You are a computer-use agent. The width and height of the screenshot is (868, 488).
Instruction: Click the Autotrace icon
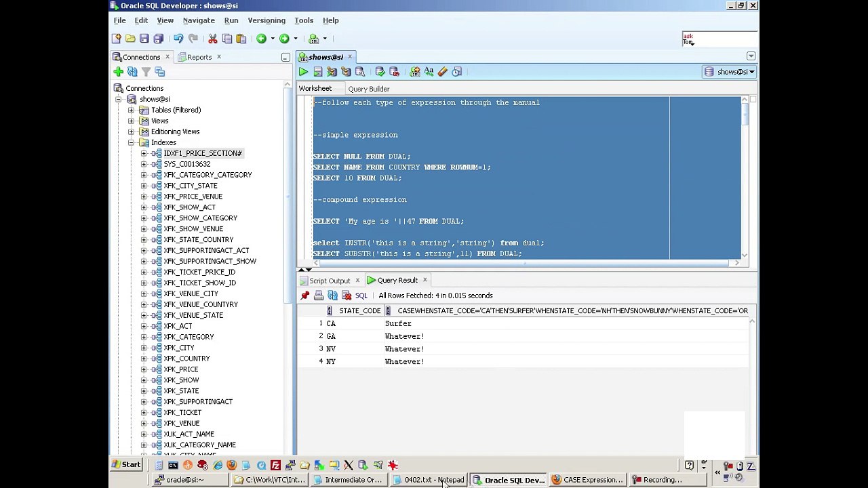[x=346, y=72]
